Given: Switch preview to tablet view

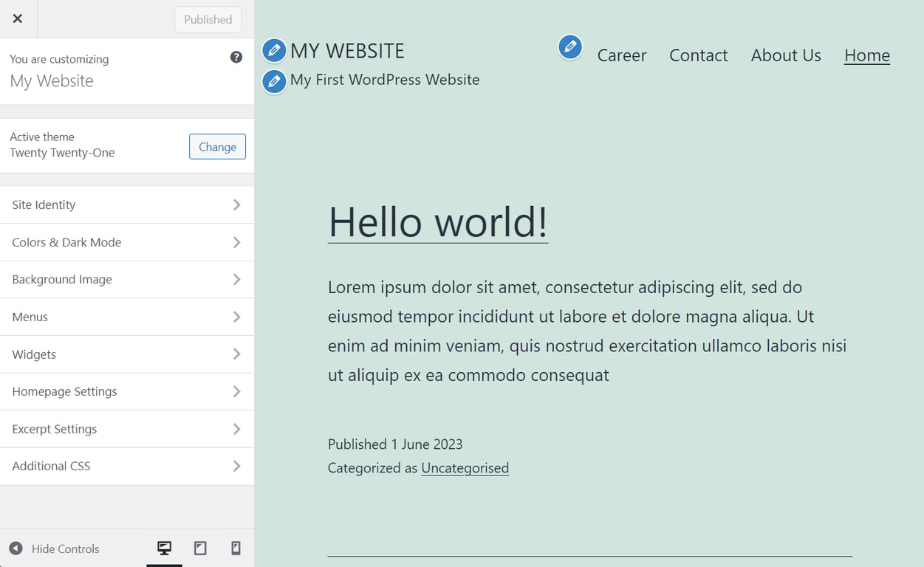Looking at the screenshot, I should tap(199, 549).
